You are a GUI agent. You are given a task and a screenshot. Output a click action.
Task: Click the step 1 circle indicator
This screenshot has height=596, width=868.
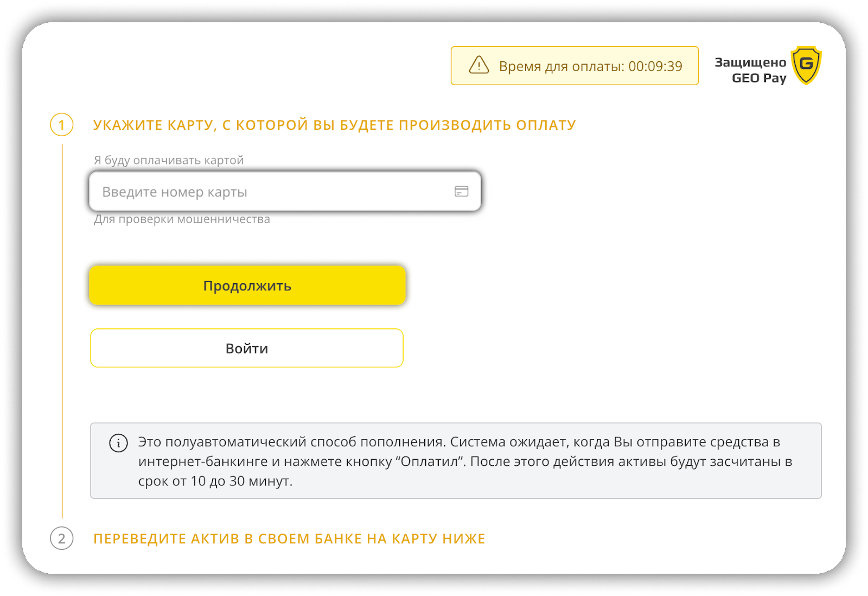tap(62, 125)
